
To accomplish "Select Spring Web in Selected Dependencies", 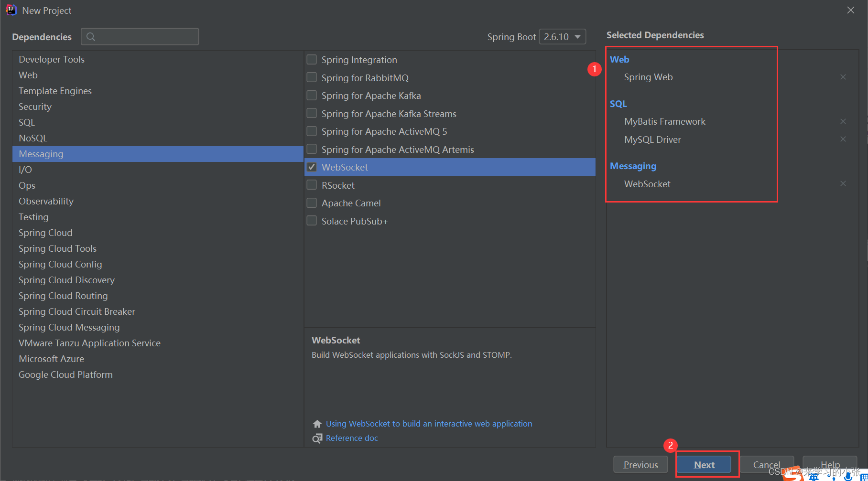I will (x=648, y=77).
